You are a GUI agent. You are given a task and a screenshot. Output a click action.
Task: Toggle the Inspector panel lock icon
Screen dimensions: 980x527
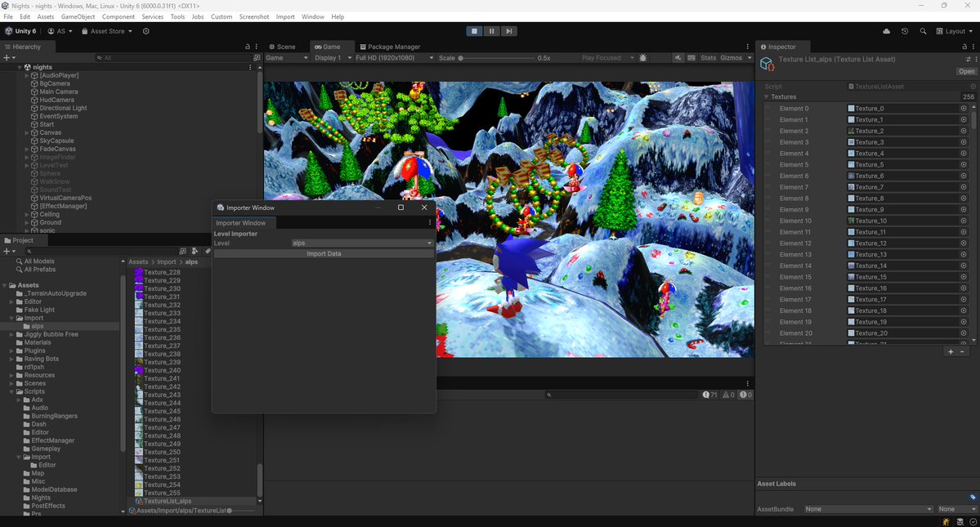coord(964,47)
